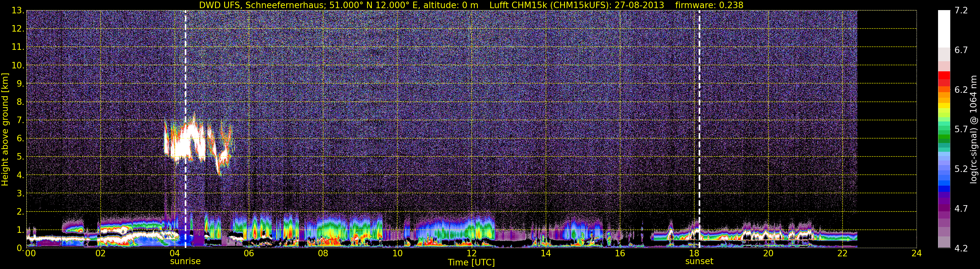Click the 'Time [UTC]' axis label
The width and height of the screenshot is (980, 269).
pos(471,262)
